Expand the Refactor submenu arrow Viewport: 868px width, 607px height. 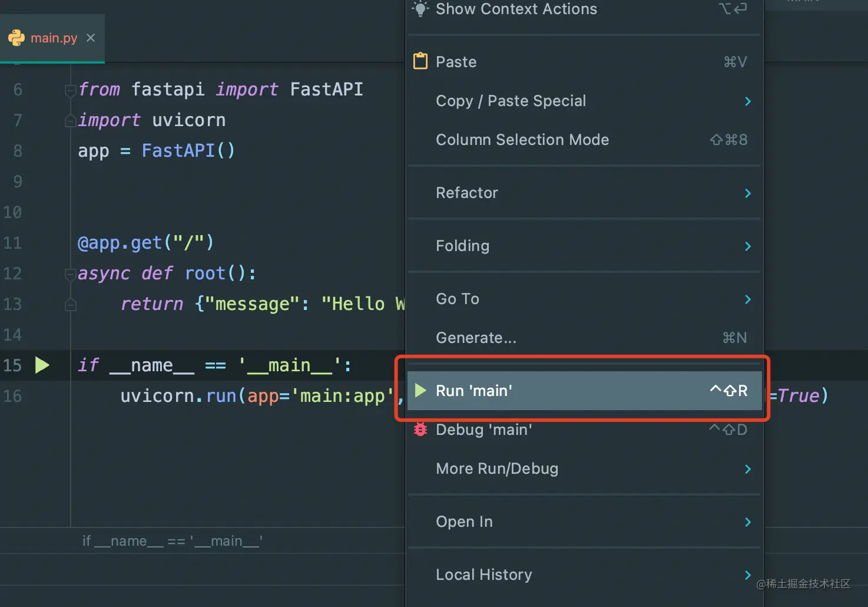(748, 193)
